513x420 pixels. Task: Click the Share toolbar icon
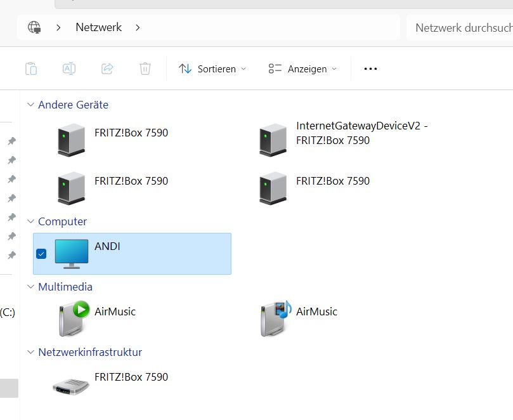click(x=108, y=69)
